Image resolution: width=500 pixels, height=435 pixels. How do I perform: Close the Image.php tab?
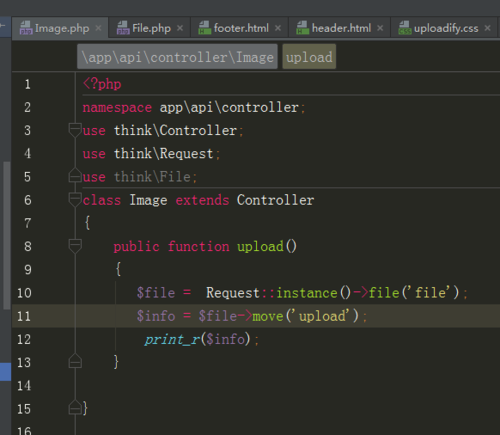click(x=98, y=28)
